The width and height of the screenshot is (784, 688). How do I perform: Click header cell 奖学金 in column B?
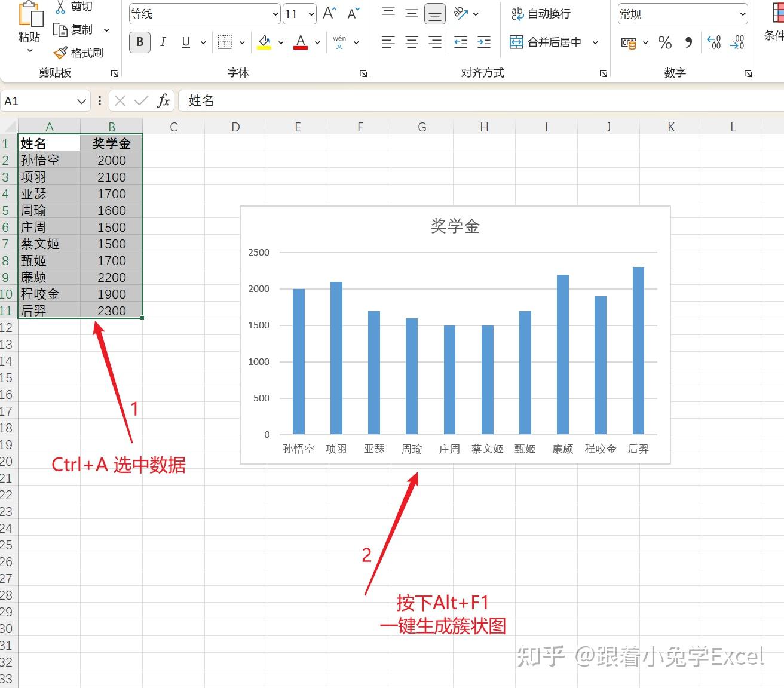[x=111, y=143]
